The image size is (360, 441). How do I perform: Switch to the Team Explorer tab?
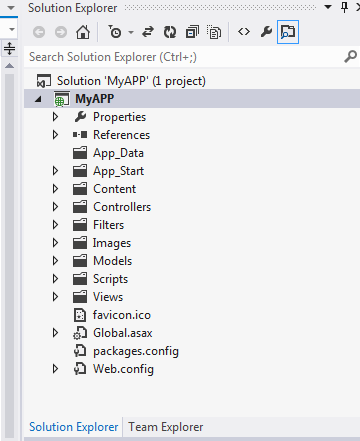pos(166,427)
